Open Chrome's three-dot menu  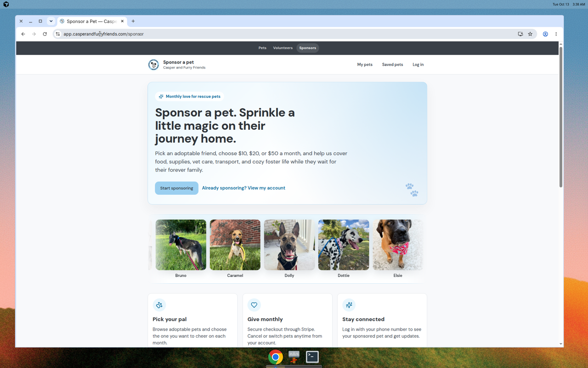[556, 34]
